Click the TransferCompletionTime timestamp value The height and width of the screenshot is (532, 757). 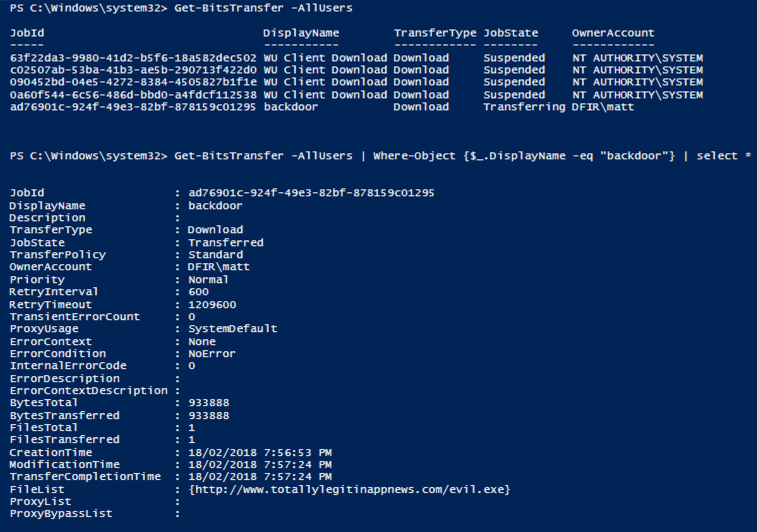point(260,477)
